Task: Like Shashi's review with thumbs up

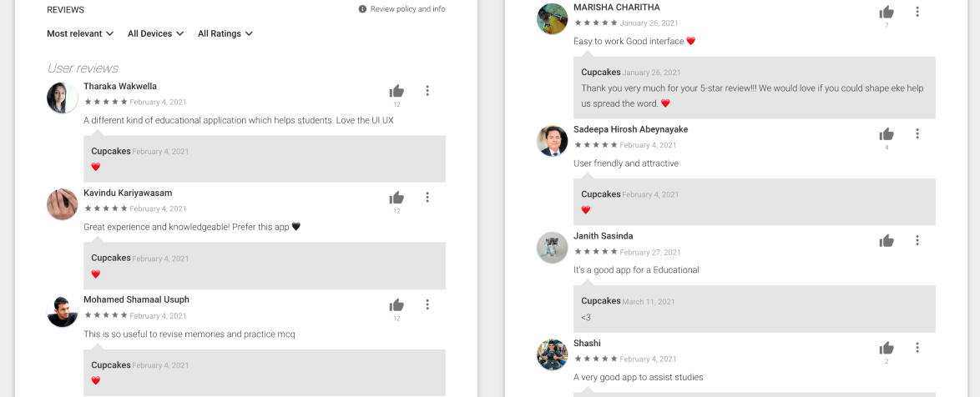Action: [887, 349]
